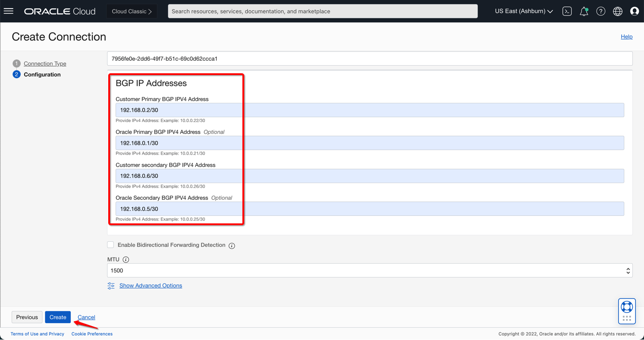This screenshot has height=340, width=644.
Task: Select the Configuration step
Action: click(x=42, y=75)
